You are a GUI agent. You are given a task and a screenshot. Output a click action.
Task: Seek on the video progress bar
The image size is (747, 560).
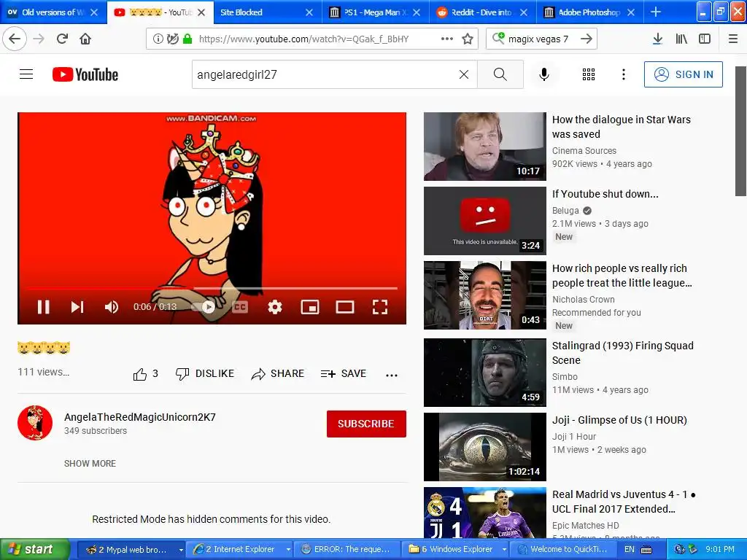[x=212, y=288]
